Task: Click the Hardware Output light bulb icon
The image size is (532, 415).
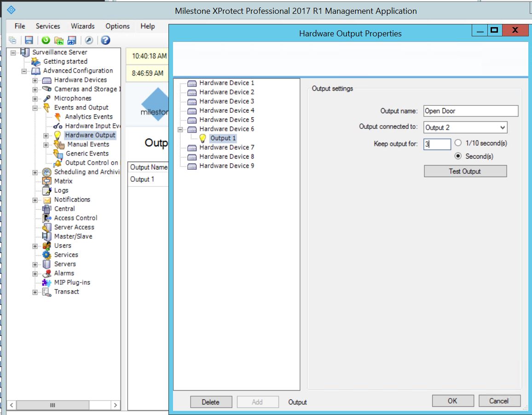Action: click(58, 135)
